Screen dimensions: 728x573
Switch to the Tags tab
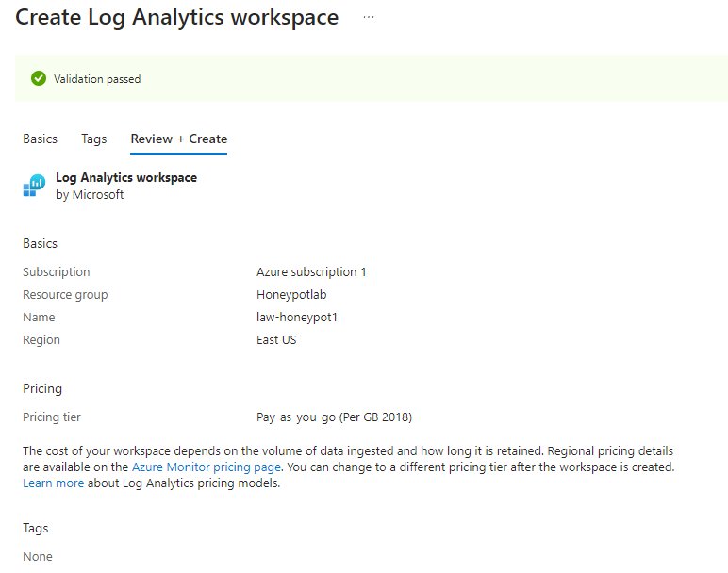tap(93, 139)
